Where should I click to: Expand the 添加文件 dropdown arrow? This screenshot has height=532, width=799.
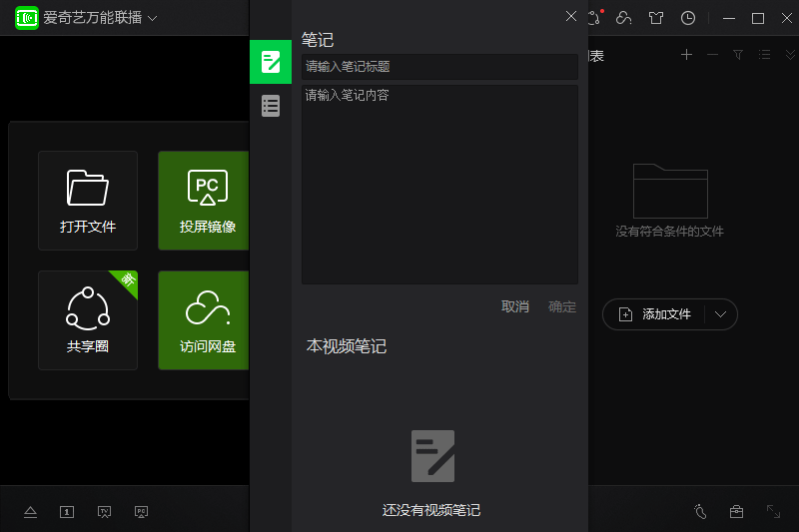(x=720, y=314)
